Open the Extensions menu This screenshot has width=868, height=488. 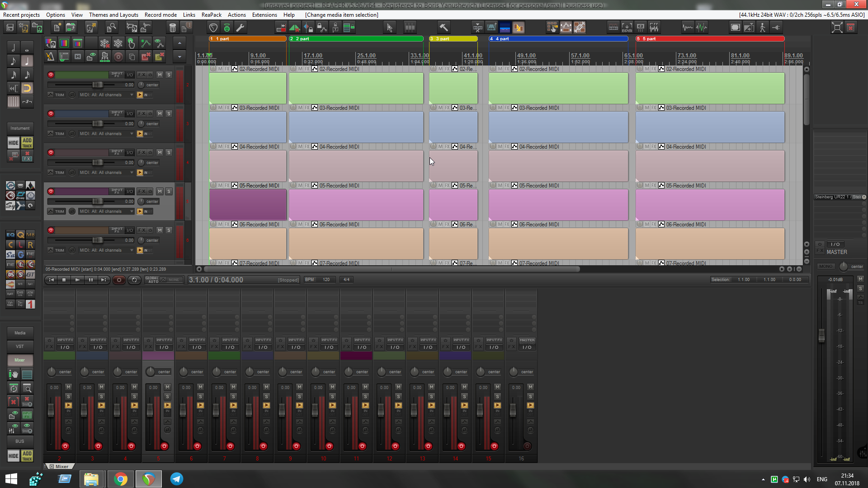[264, 15]
